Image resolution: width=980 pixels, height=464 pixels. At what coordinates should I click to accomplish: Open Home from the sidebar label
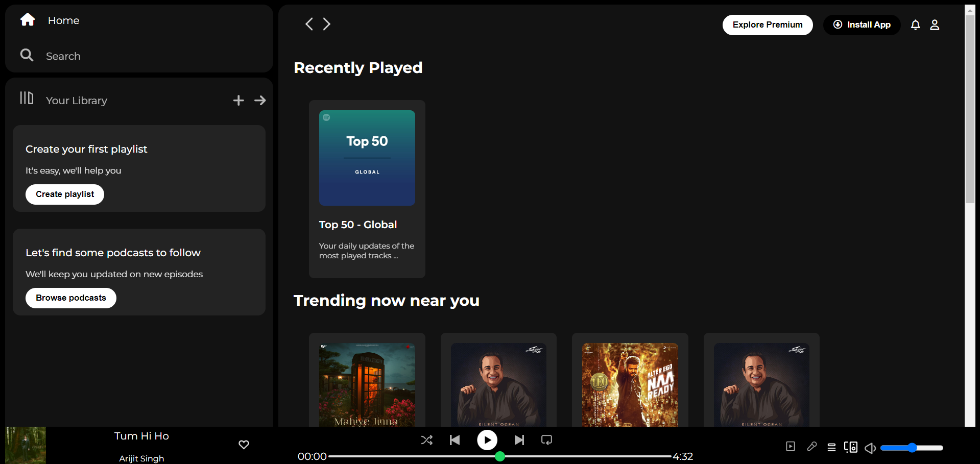coord(63,20)
